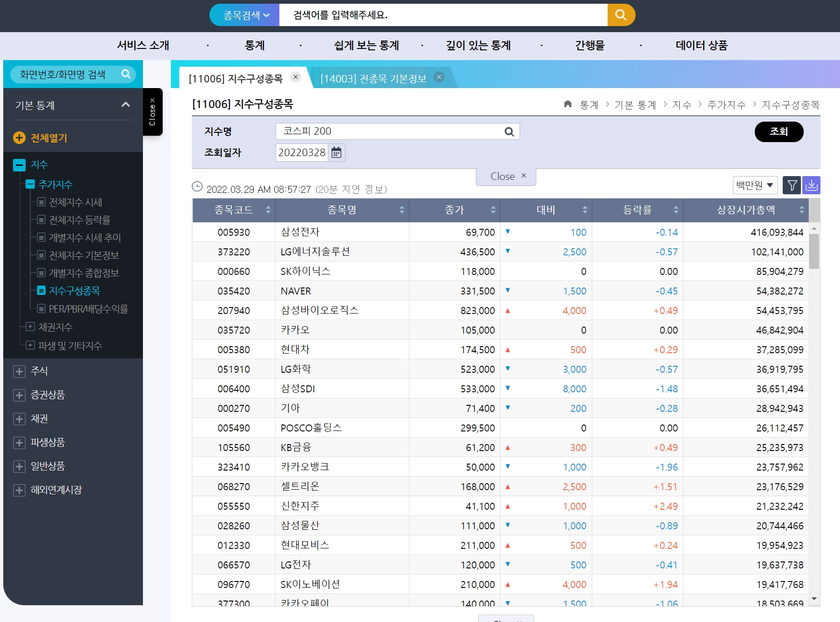
Task: Open the 조회일자 calendar picker
Action: point(337,152)
